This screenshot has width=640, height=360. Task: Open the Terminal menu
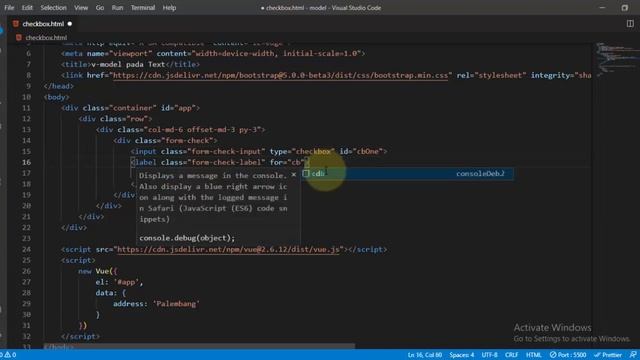[142, 8]
